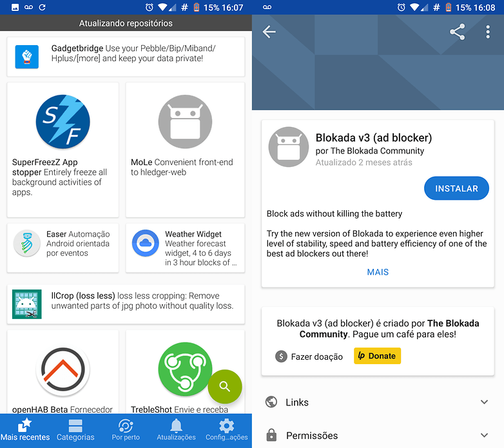Open the Por perto tab

coord(126,430)
